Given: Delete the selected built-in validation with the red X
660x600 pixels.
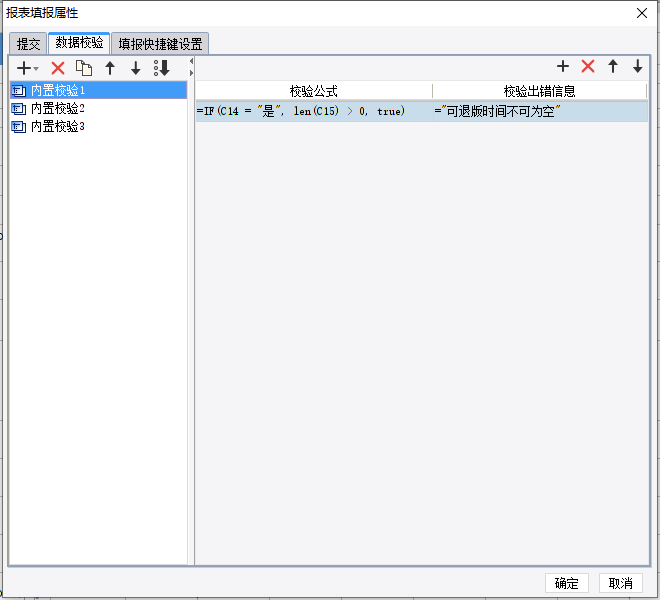Looking at the screenshot, I should click(58, 68).
